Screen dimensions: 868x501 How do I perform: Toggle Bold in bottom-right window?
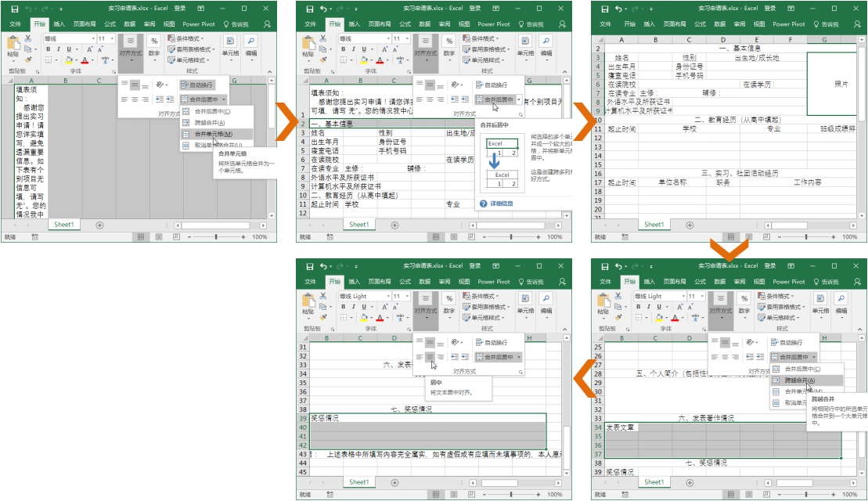click(638, 307)
